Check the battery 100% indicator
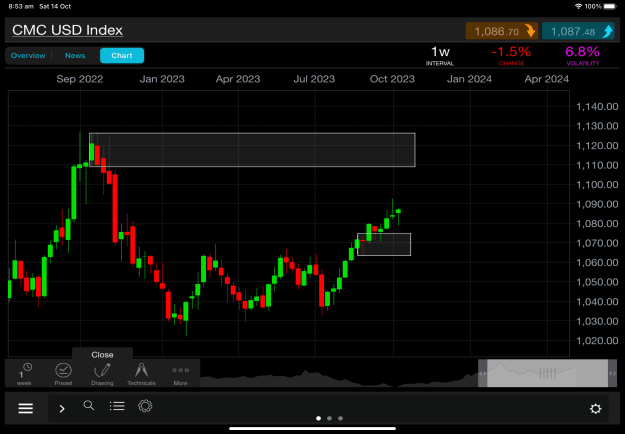This screenshot has height=434, width=625. (x=601, y=6)
